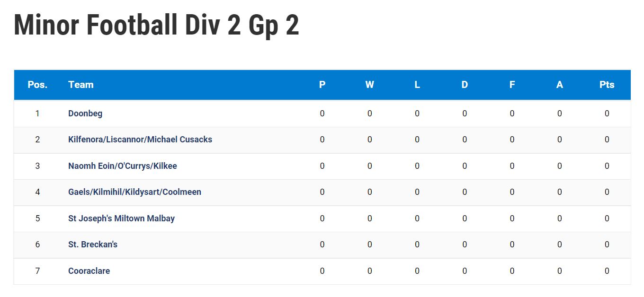Click the Team column header
Image resolution: width=644 pixels, height=297 pixels.
[81, 85]
